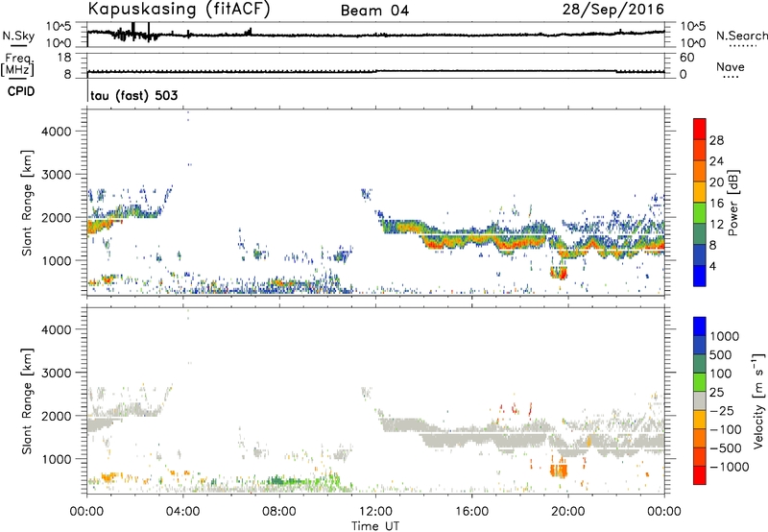
Task: Click the 'N.Search' legend label
Action: click(x=741, y=36)
